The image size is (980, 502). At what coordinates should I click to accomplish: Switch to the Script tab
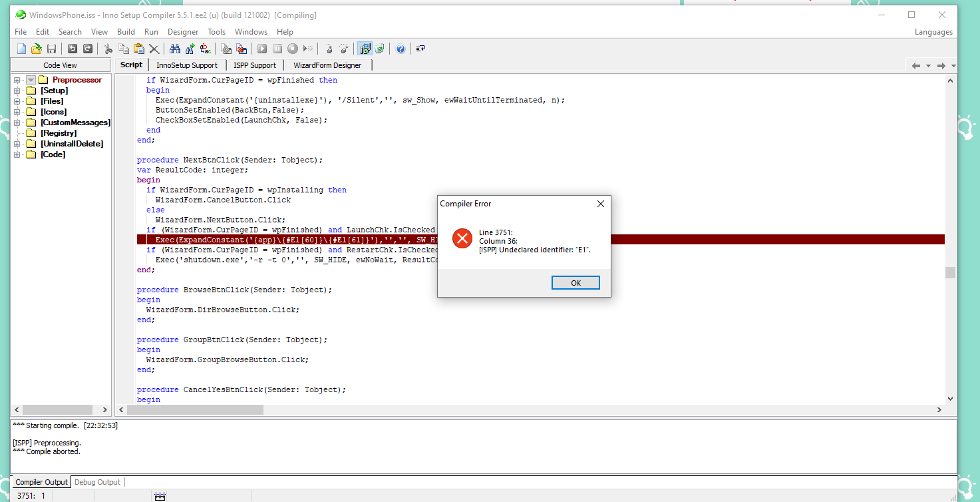(131, 65)
